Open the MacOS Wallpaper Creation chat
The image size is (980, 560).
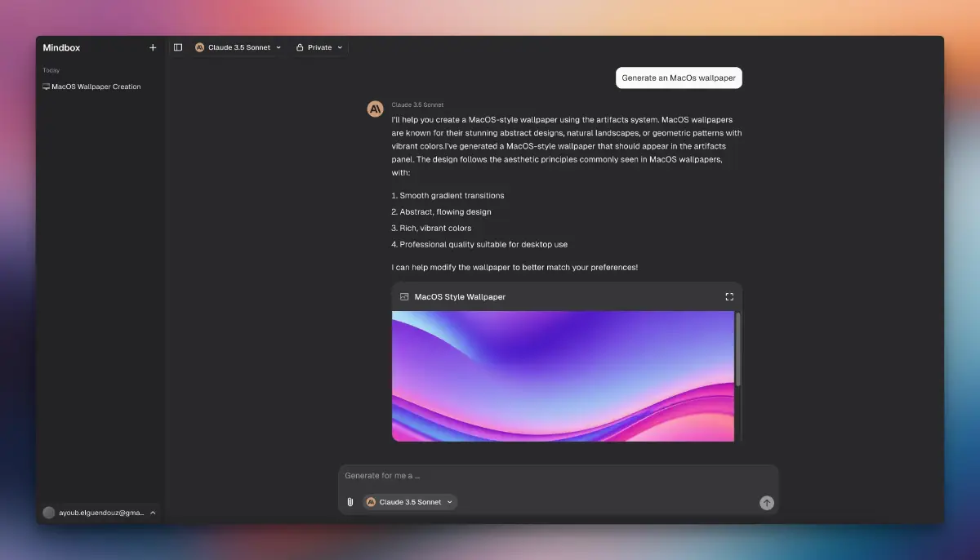coord(96,87)
